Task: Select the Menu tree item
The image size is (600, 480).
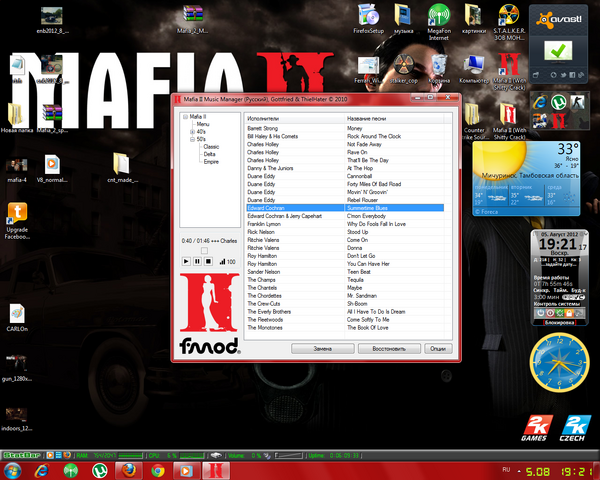Action: [x=202, y=124]
